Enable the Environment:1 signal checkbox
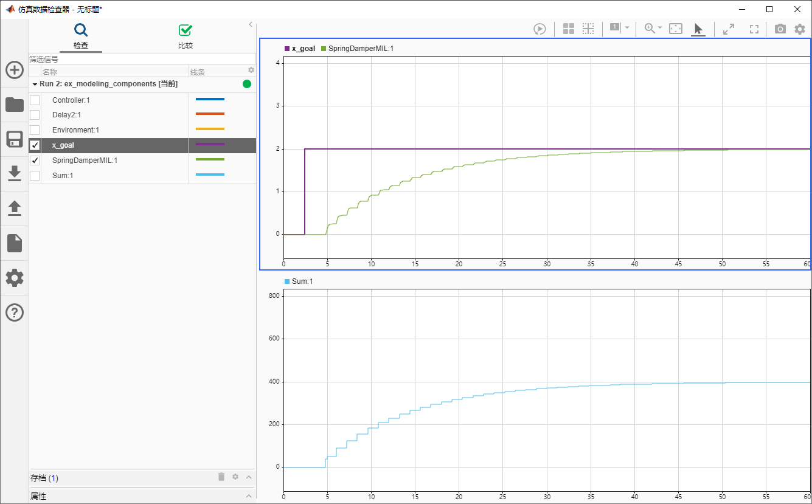This screenshot has height=504, width=812. 35,130
